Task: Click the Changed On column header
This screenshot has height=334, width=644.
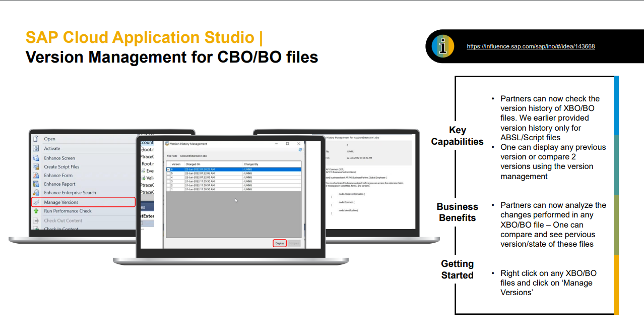Action: [x=192, y=164]
